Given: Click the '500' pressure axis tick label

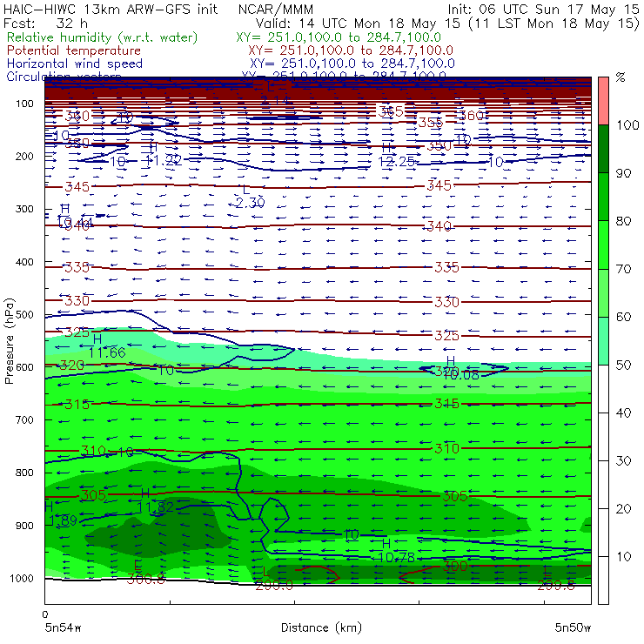Looking at the screenshot, I should point(24,314).
